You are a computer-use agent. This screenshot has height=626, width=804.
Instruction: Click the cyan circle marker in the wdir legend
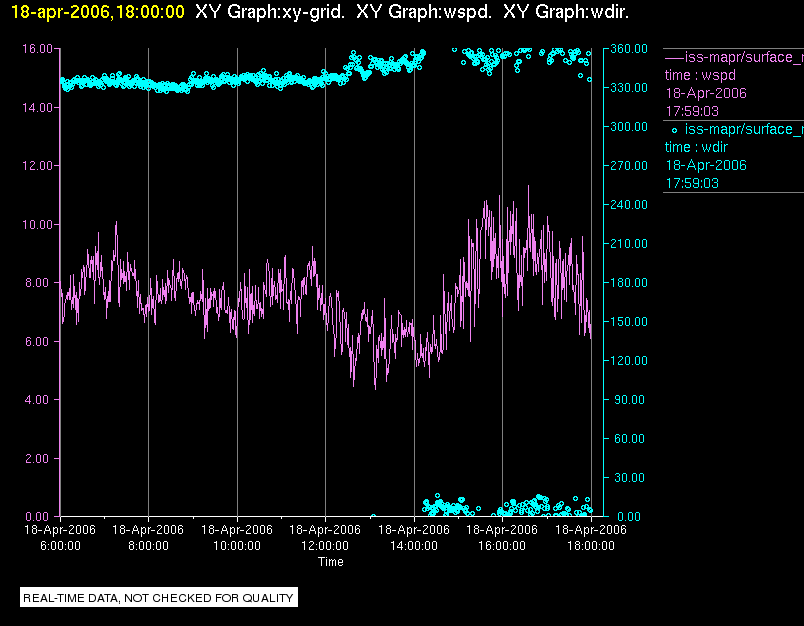click(x=673, y=130)
